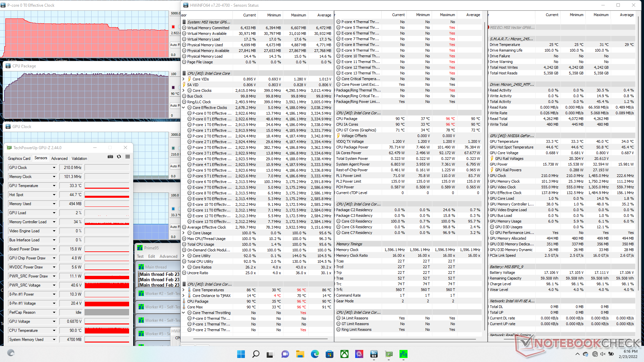Select Battery Voltage sensor row
The image size is (644, 362).
click(x=562, y=273)
